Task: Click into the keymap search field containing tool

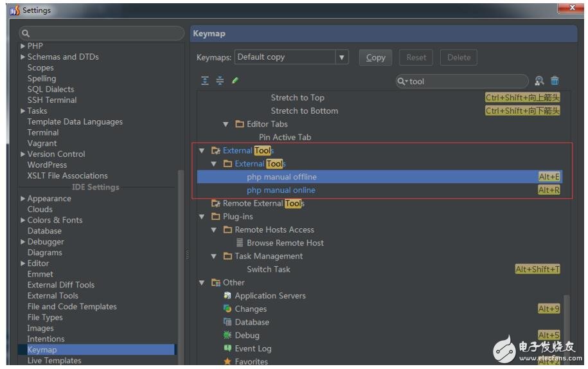Action: coord(464,82)
